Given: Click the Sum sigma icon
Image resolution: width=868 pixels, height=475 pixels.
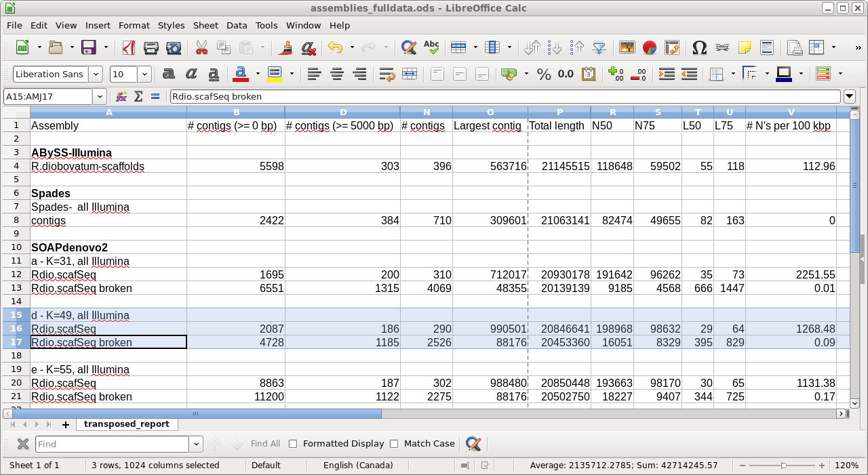Looking at the screenshot, I should click(138, 96).
